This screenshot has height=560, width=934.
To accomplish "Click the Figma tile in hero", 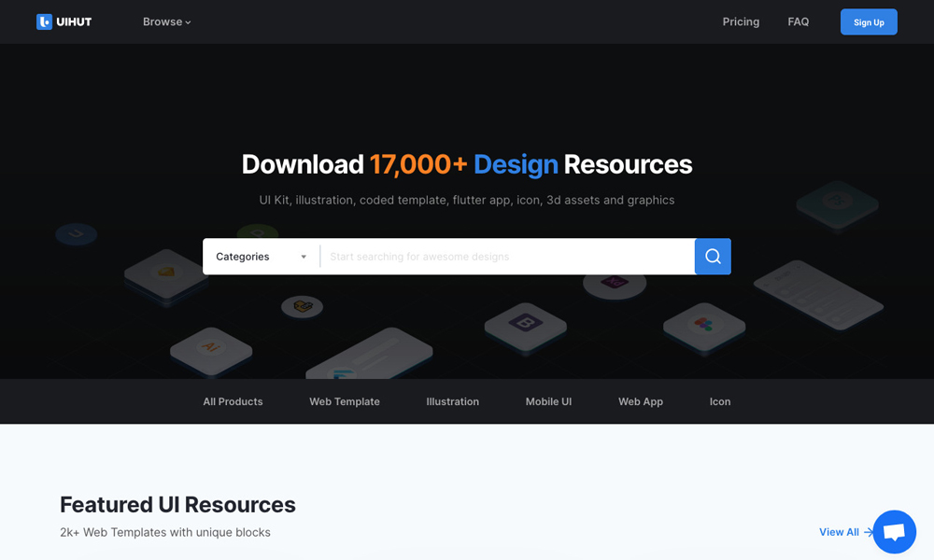I will pos(703,325).
